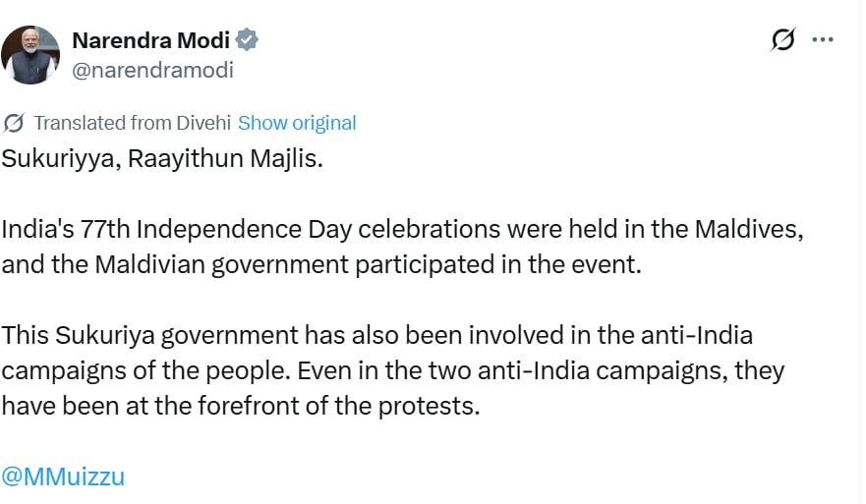Open the three-dot more options menu
The height and width of the screenshot is (504, 866).
point(822,40)
